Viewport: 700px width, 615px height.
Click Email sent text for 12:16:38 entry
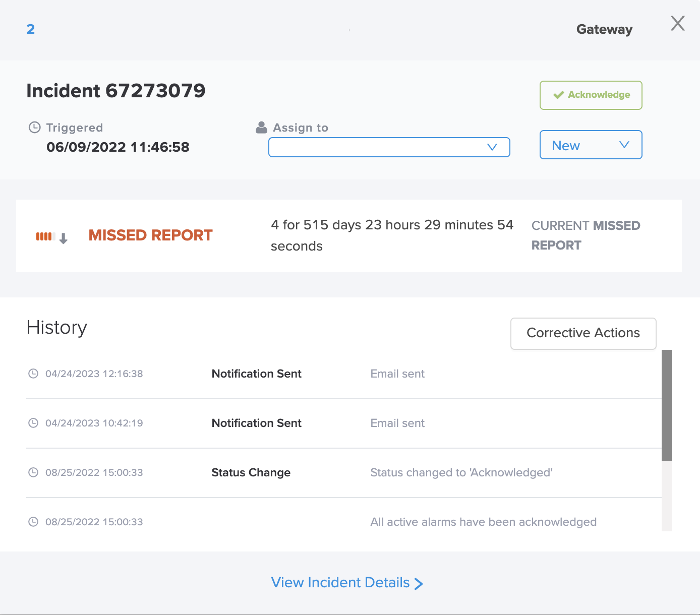point(397,374)
